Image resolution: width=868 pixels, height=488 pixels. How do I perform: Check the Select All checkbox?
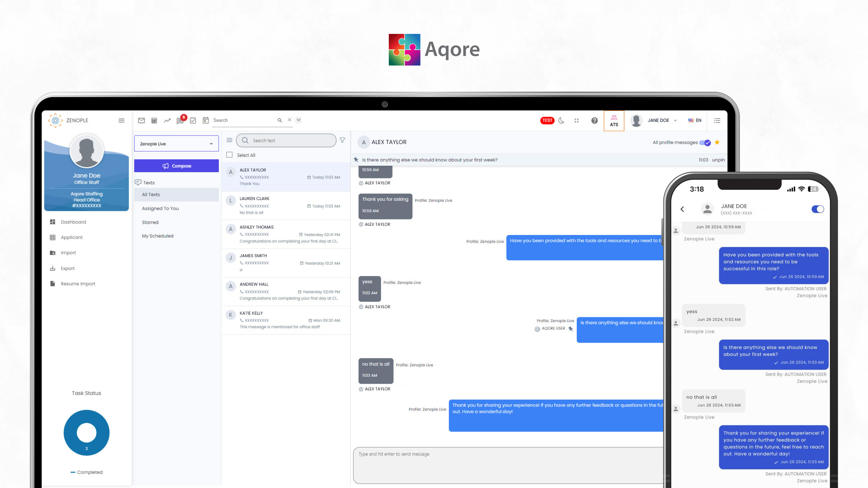point(229,155)
